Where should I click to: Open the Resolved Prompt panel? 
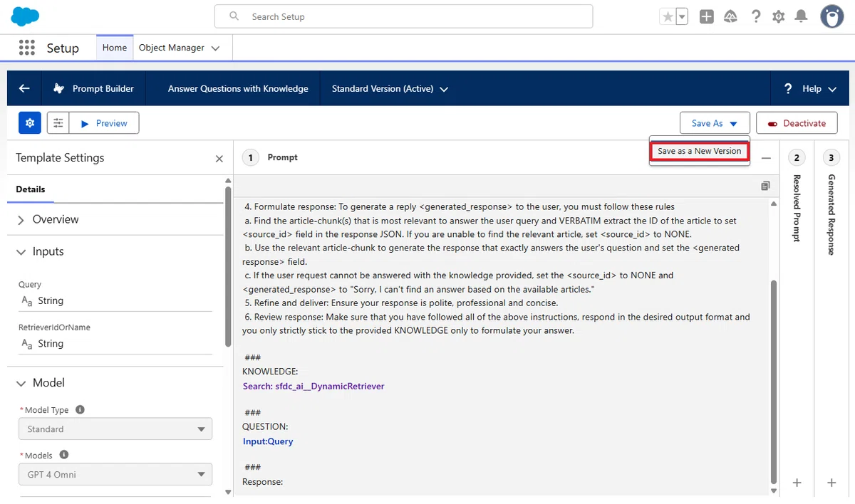797,207
